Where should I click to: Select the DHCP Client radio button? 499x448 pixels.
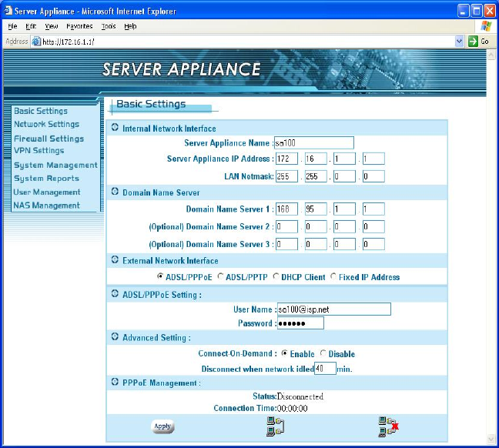276,276
